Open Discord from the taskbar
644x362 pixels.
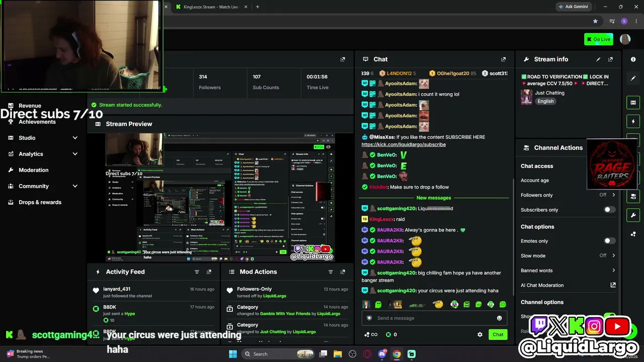click(382, 354)
